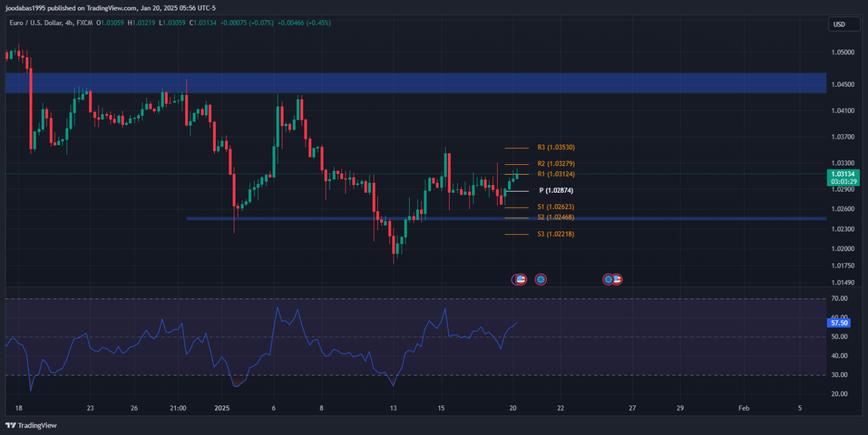Click 1.02900 on the price axis
868x435 pixels.
[x=843, y=190]
